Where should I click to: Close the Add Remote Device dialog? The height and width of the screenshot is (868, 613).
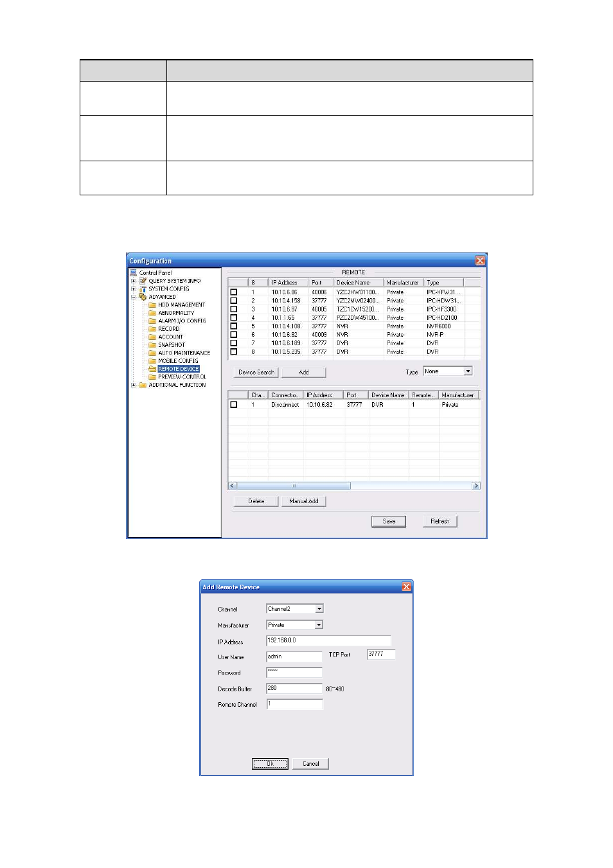[406, 587]
